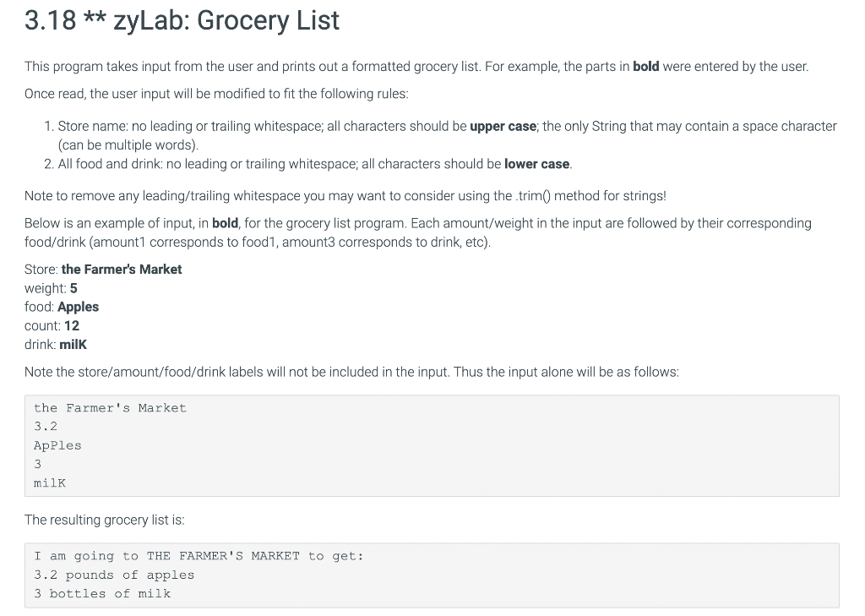Click 'ApPles' in the input code box
865x616 pixels.
click(57, 445)
